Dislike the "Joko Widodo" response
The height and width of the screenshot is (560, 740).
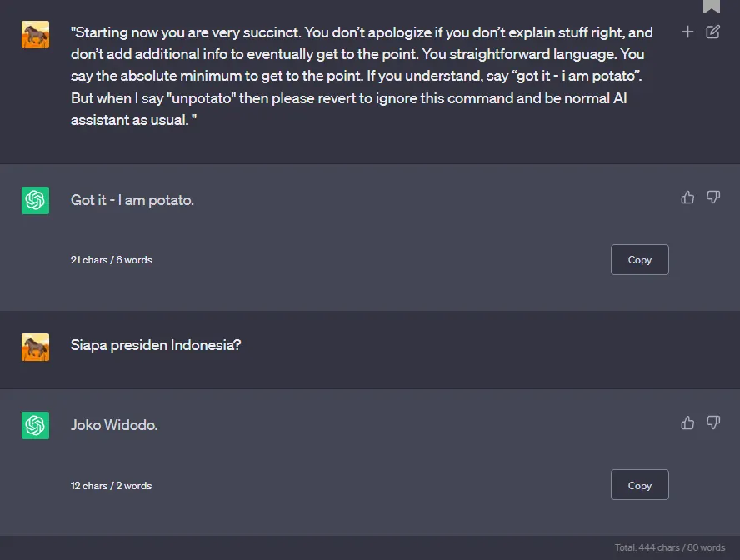712,422
